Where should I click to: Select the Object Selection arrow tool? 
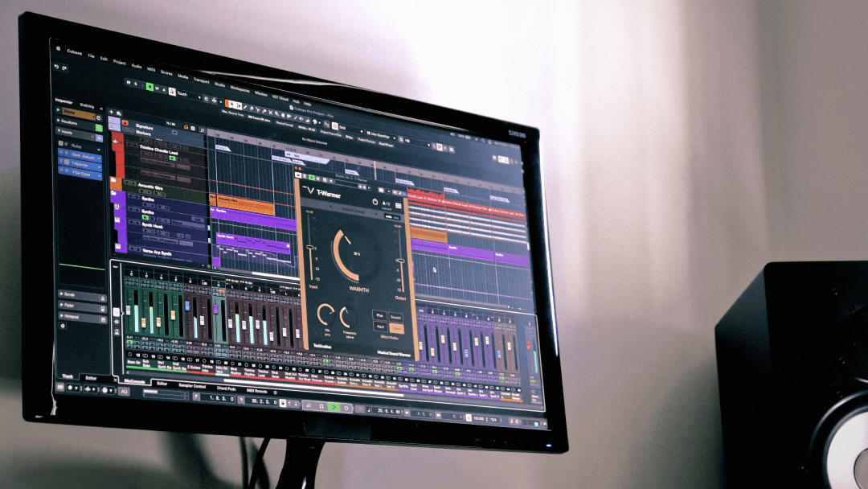pos(231,104)
